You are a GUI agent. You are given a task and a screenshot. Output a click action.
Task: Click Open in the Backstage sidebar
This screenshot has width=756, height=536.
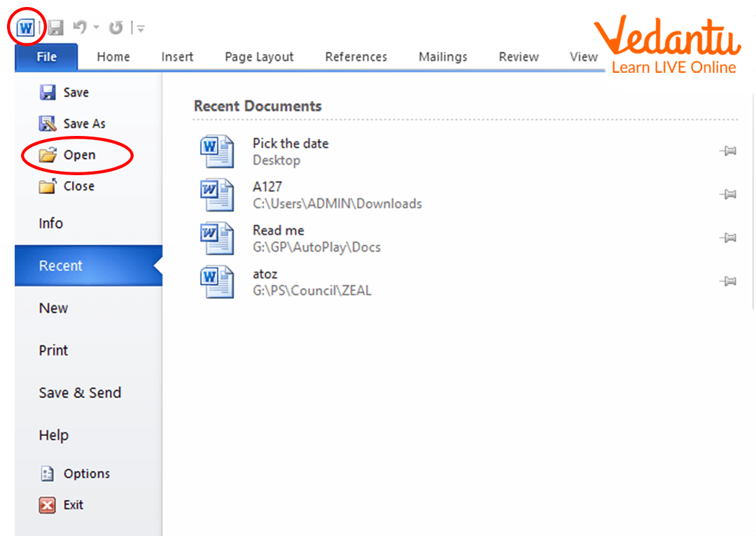click(79, 156)
